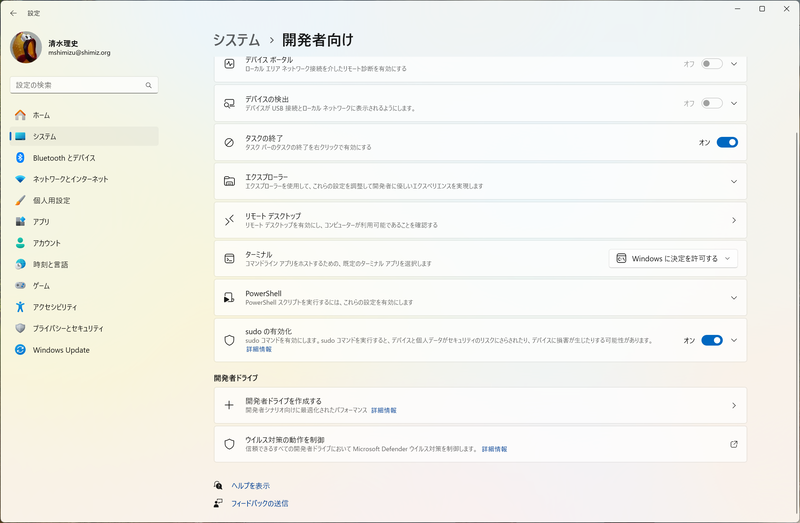The image size is (800, 523).
Task: Open Bluetooth とデバイス settings
Action: pyautogui.click(x=84, y=158)
